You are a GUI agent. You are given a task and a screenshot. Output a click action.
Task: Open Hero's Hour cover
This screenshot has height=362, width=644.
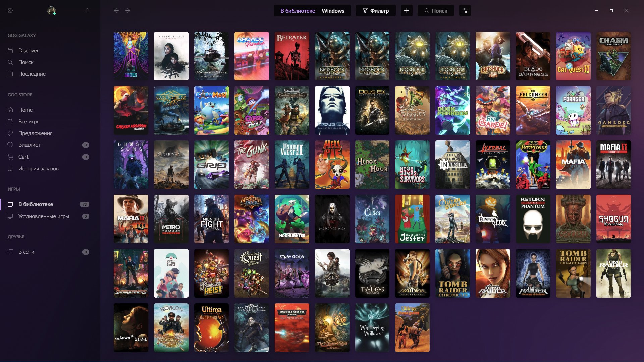click(372, 165)
